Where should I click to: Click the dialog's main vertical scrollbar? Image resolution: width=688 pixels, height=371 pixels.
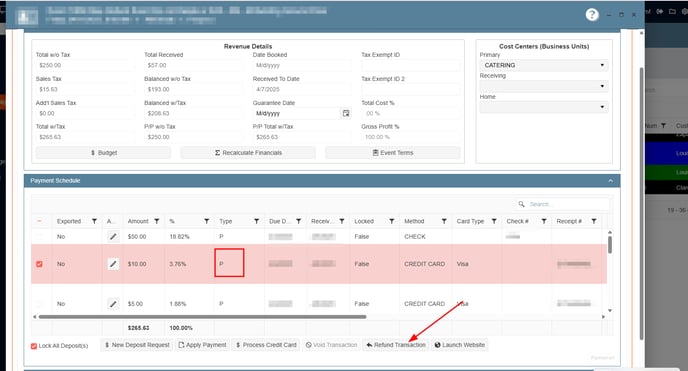[x=641, y=204]
